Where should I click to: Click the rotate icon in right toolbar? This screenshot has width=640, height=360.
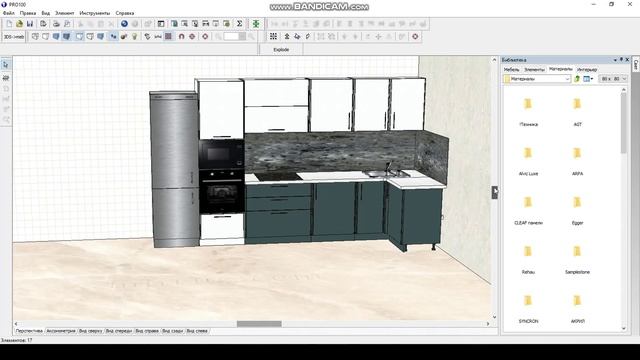(297, 37)
